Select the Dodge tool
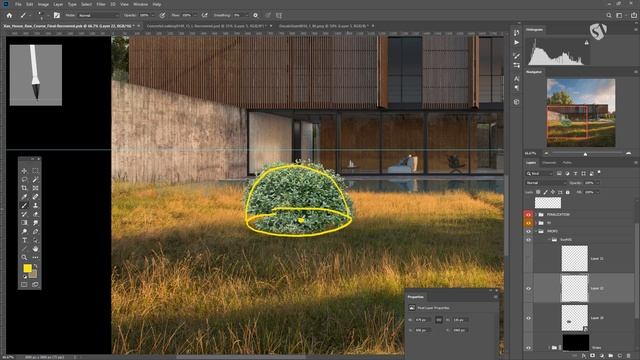 (x=24, y=231)
